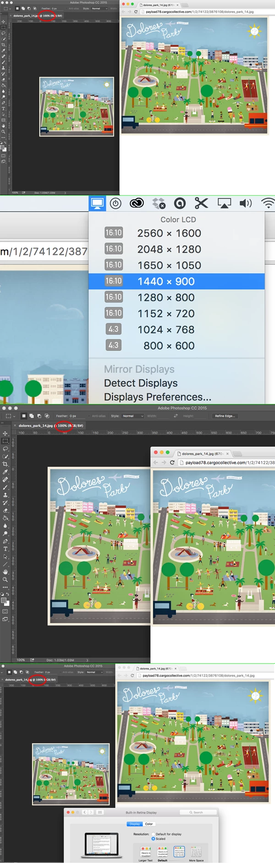This screenshot has height=868, width=275.
Task: Click Add to selection icon beside Feather field
Action: [x=32, y=416]
